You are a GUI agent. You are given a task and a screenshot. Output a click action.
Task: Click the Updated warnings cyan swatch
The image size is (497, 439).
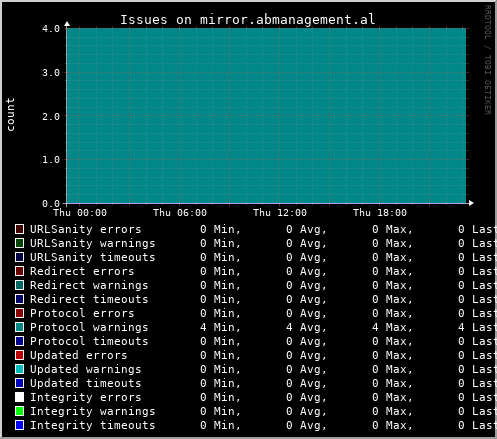20,369
